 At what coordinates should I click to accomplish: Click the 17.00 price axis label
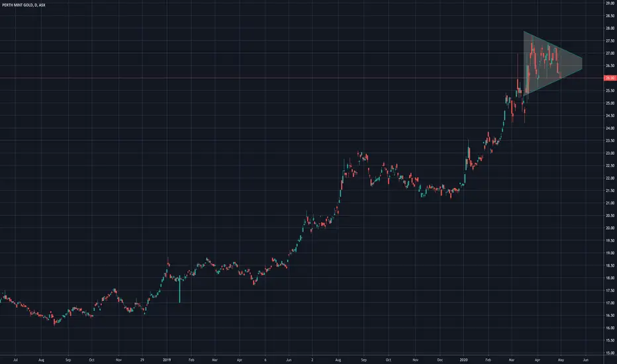click(x=610, y=303)
